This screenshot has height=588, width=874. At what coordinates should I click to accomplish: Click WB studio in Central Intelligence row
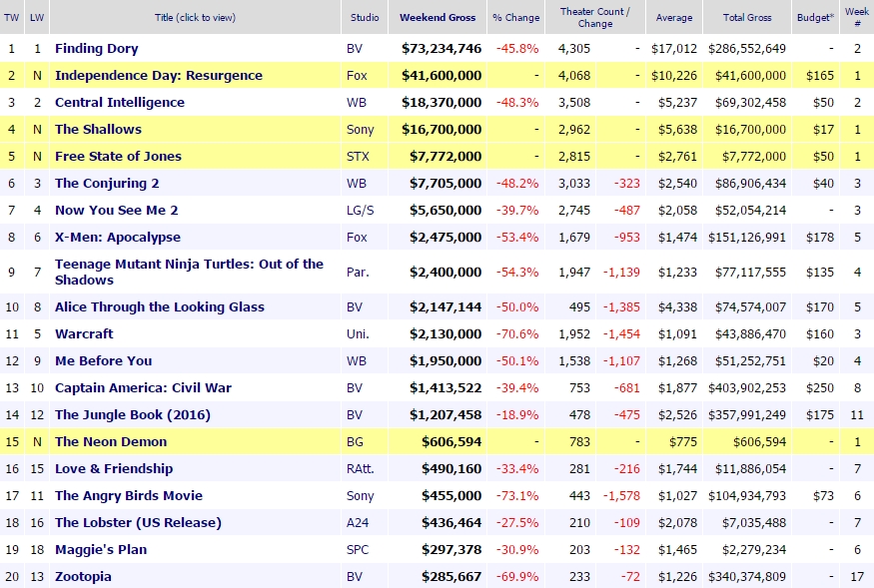(357, 102)
